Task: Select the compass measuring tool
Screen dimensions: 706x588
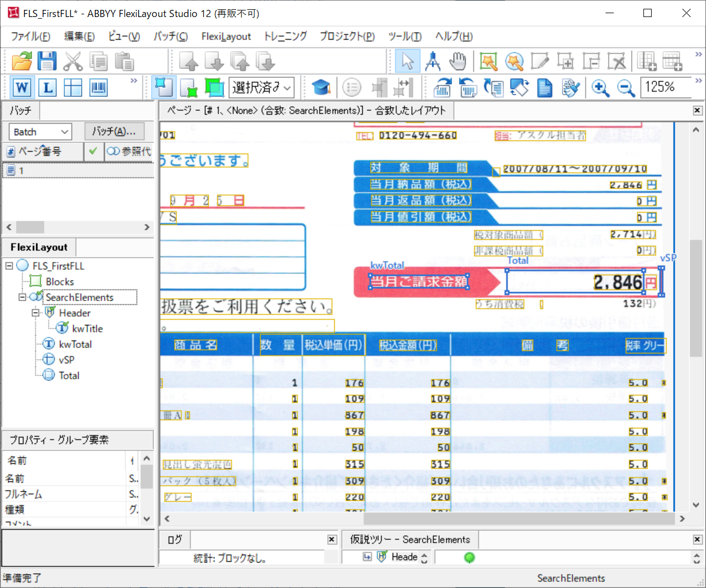Action: [x=433, y=61]
